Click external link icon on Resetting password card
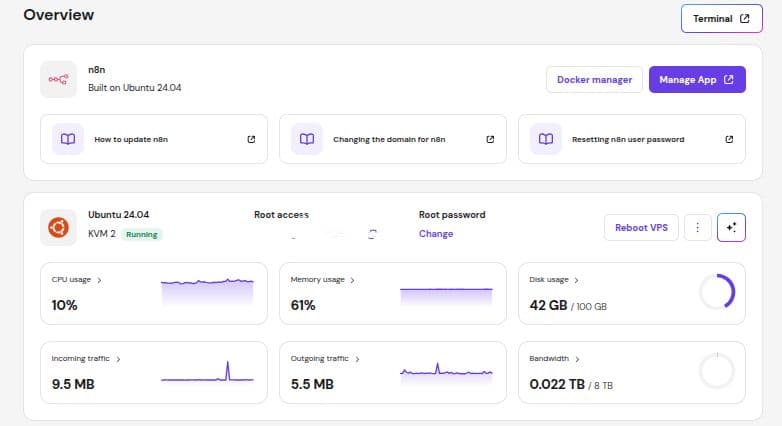The width and height of the screenshot is (782, 426). pyautogui.click(x=729, y=139)
